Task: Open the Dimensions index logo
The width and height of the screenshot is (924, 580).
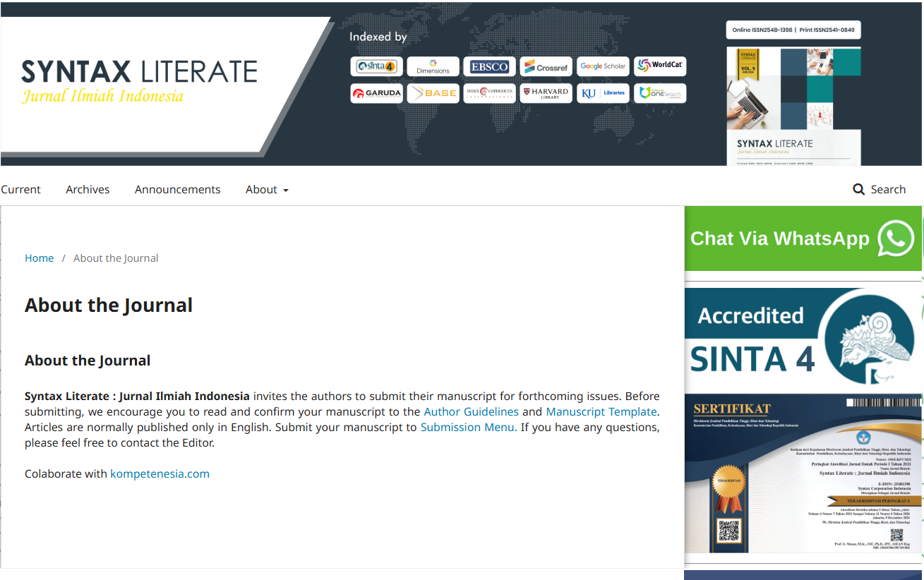Action: [433, 66]
